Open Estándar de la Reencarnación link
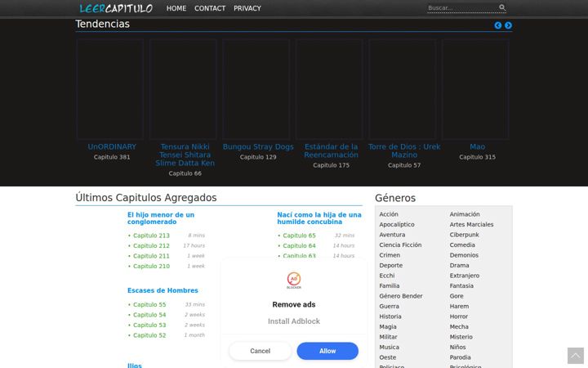The image size is (588, 368). click(331, 151)
